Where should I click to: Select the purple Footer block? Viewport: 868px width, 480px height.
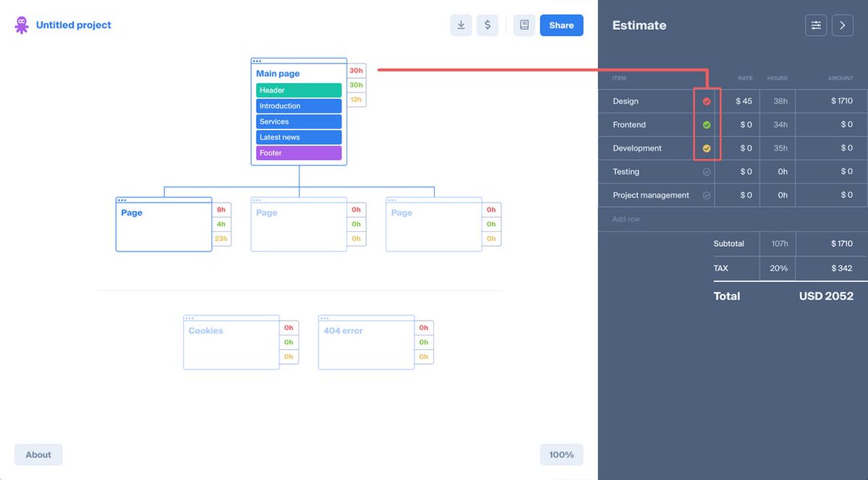click(x=299, y=153)
